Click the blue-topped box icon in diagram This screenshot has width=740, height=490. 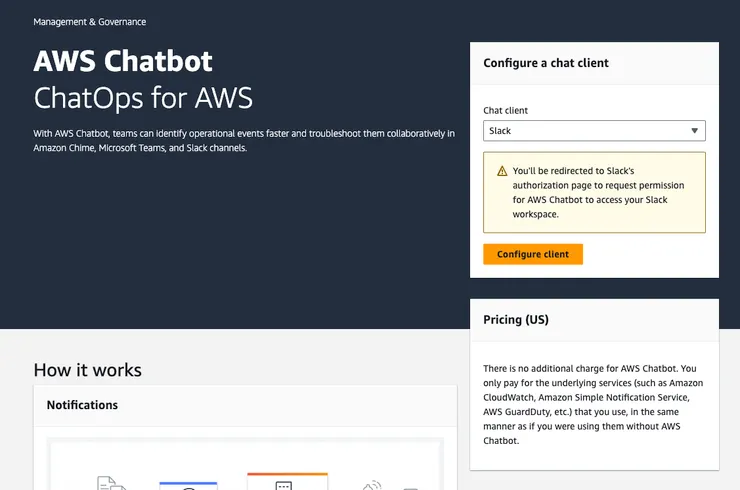(x=188, y=485)
